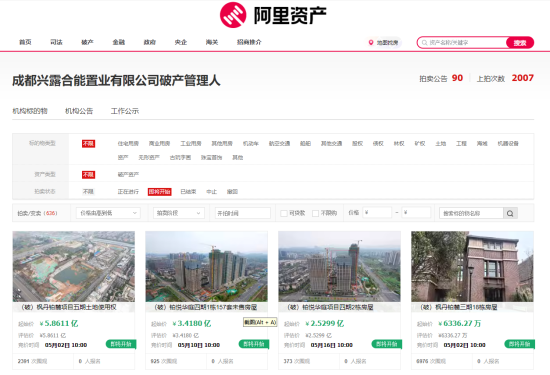Open the 首页 nav item
550x375 pixels.
[x=25, y=42]
